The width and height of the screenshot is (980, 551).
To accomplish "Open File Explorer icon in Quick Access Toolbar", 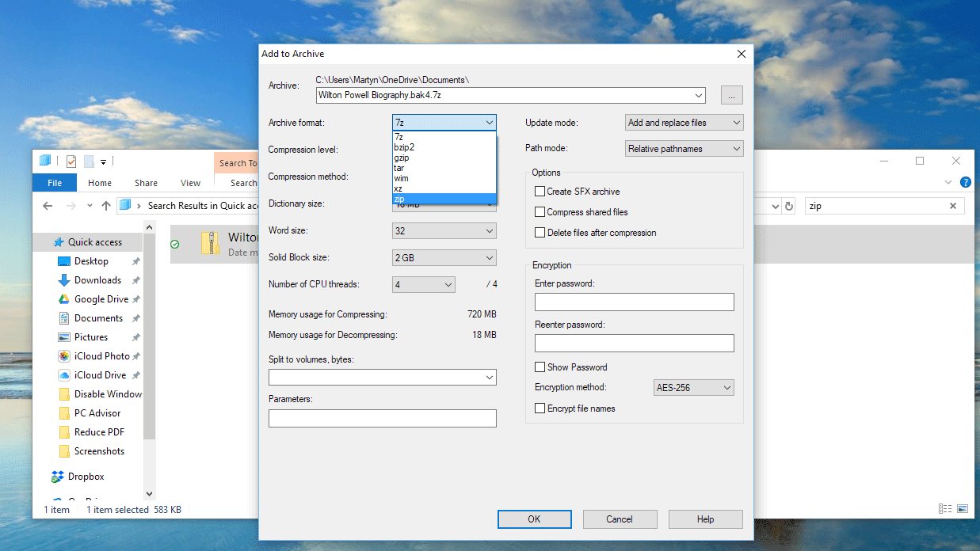I will [44, 161].
